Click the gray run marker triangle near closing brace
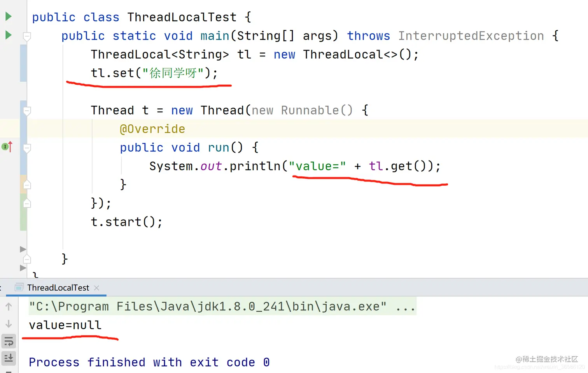The image size is (588, 373). (23, 249)
